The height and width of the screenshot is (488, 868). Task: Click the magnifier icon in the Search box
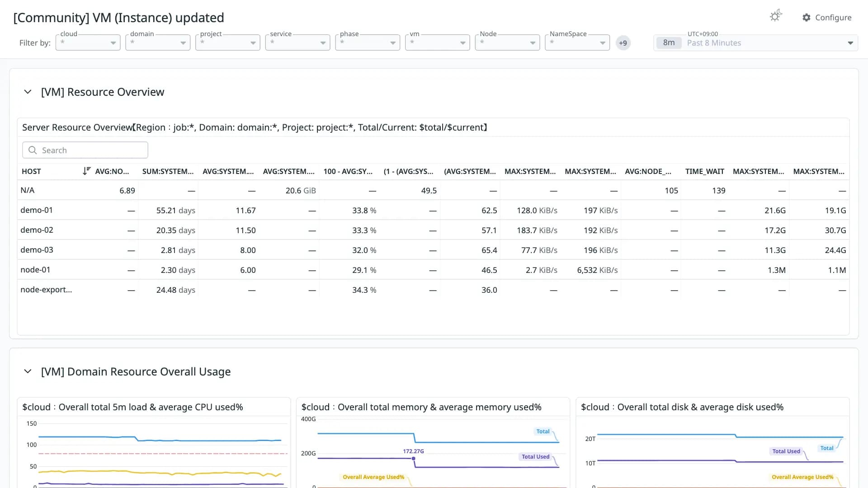33,150
